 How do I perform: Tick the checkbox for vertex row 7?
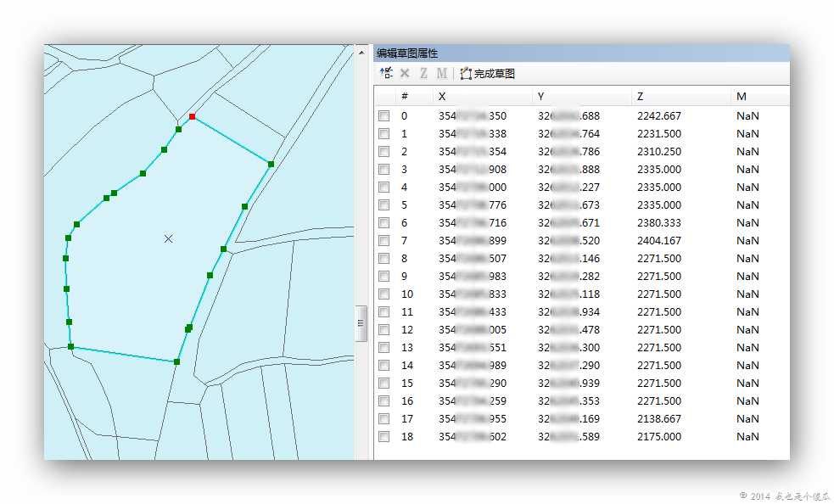click(x=384, y=241)
